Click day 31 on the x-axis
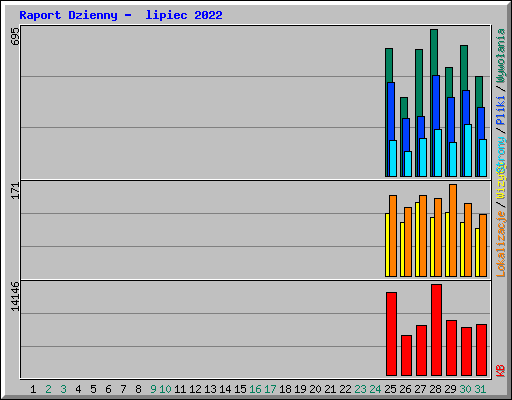 point(480,389)
